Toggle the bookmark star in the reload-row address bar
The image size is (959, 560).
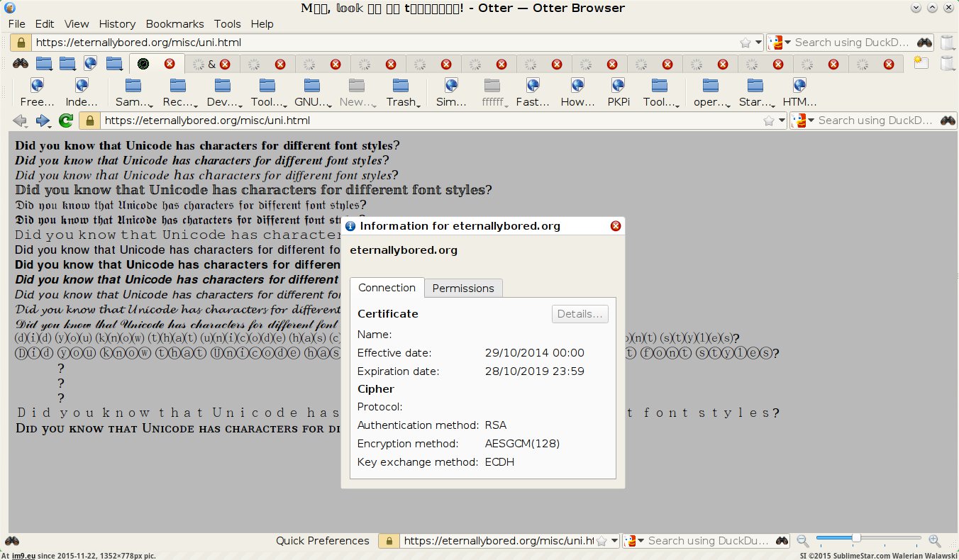(x=769, y=121)
